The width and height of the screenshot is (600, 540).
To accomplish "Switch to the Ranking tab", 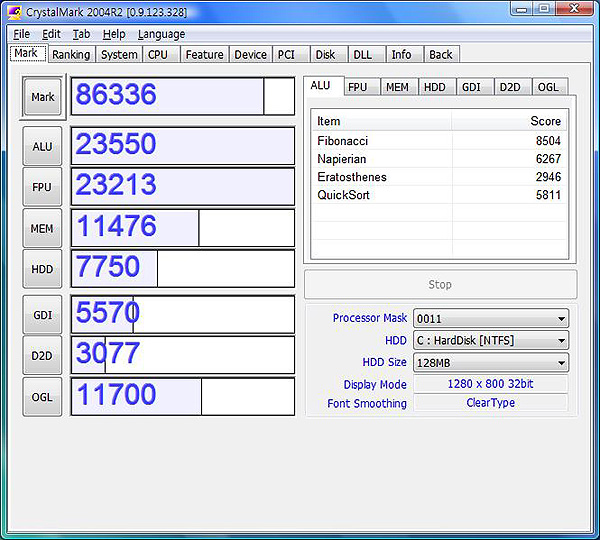I will click(71, 54).
